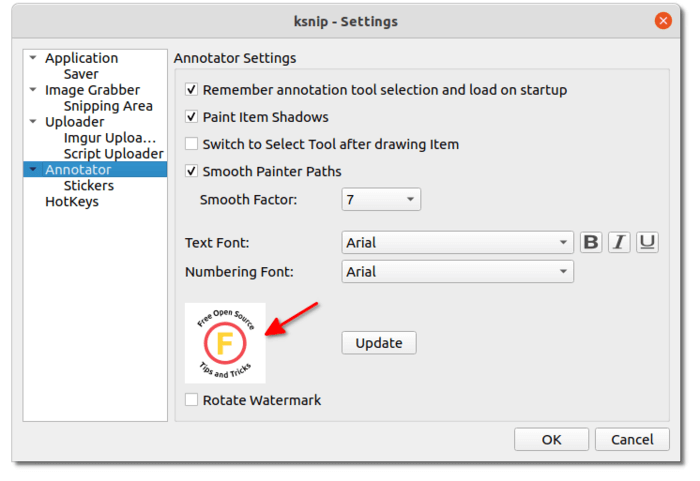Open the Text Font combo box

pyautogui.click(x=457, y=243)
